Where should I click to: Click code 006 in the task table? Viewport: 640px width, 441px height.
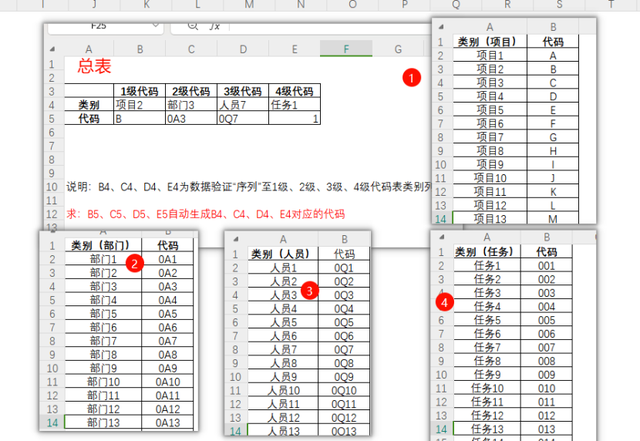pos(546,334)
